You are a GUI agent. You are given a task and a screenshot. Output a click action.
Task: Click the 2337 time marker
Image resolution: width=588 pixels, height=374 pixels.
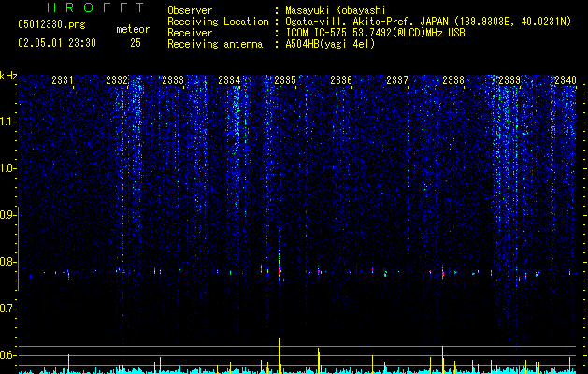[x=397, y=79]
